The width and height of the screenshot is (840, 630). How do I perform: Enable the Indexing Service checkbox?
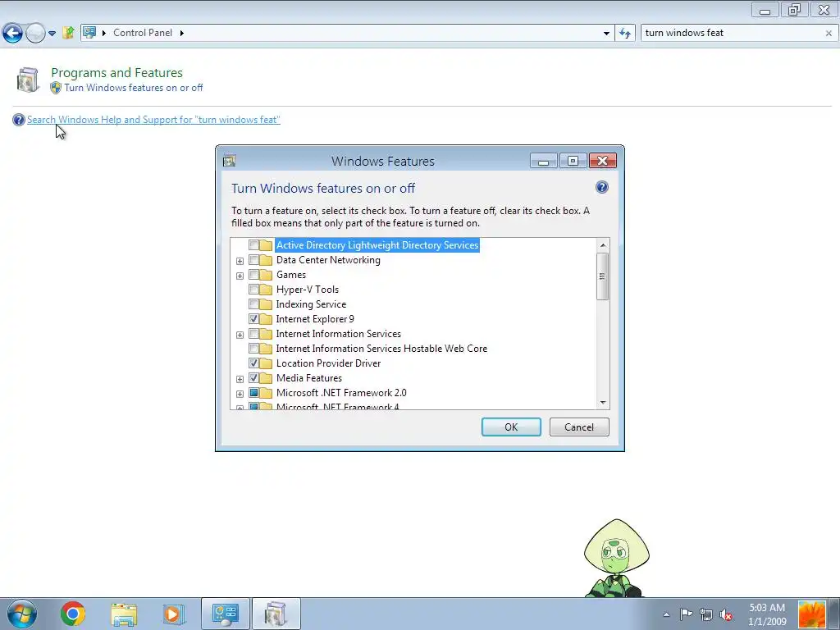click(254, 304)
